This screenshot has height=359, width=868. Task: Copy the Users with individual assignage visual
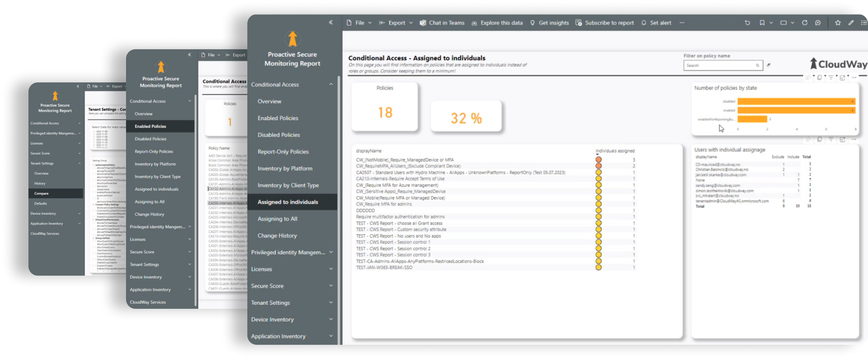819,140
